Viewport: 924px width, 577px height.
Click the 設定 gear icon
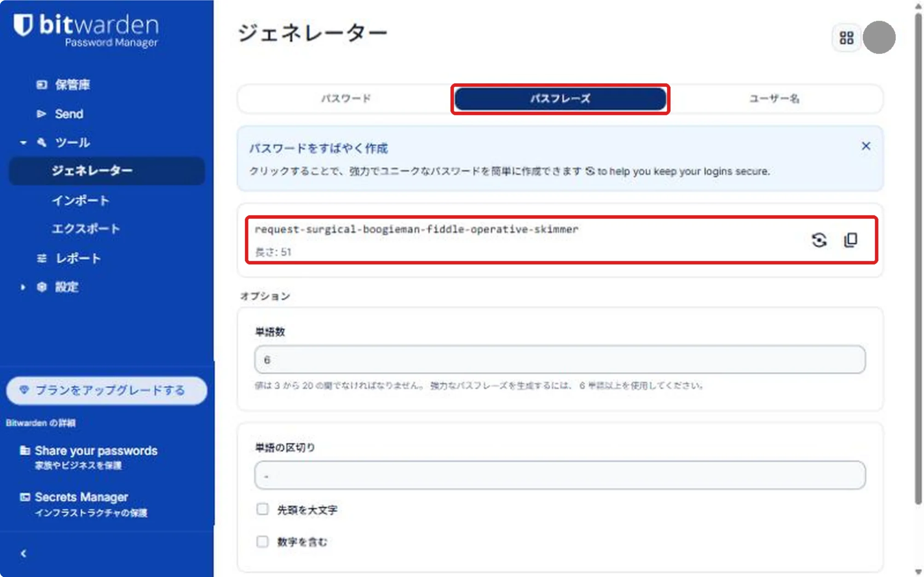42,287
